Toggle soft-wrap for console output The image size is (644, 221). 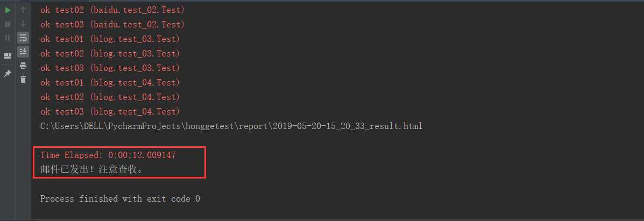[x=23, y=38]
